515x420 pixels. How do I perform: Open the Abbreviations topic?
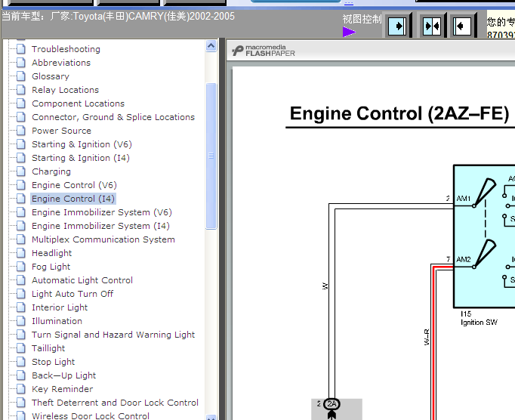pyautogui.click(x=61, y=63)
